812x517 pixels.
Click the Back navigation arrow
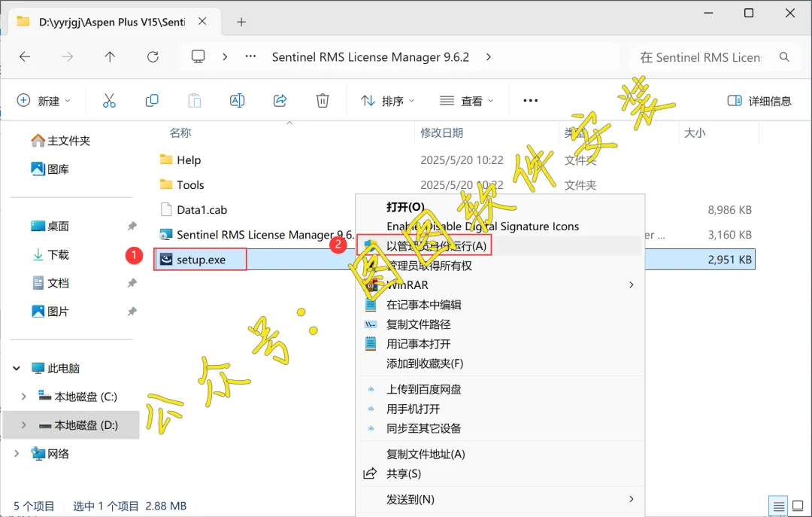tap(25, 57)
